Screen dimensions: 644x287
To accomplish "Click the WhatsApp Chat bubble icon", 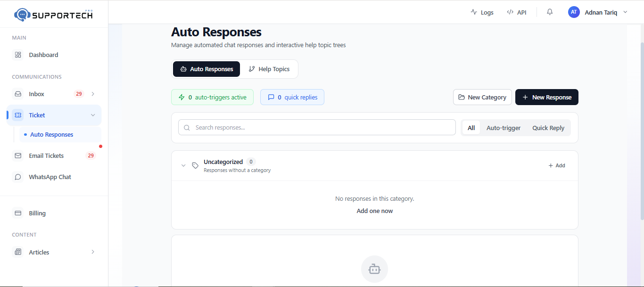I will tap(18, 177).
